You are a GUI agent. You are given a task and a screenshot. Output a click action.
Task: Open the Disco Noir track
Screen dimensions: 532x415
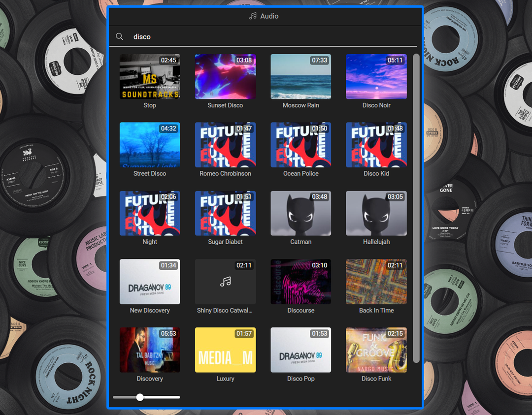click(x=376, y=76)
